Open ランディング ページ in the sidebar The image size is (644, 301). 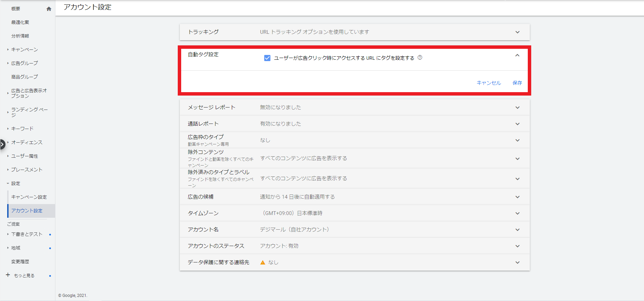coord(29,112)
